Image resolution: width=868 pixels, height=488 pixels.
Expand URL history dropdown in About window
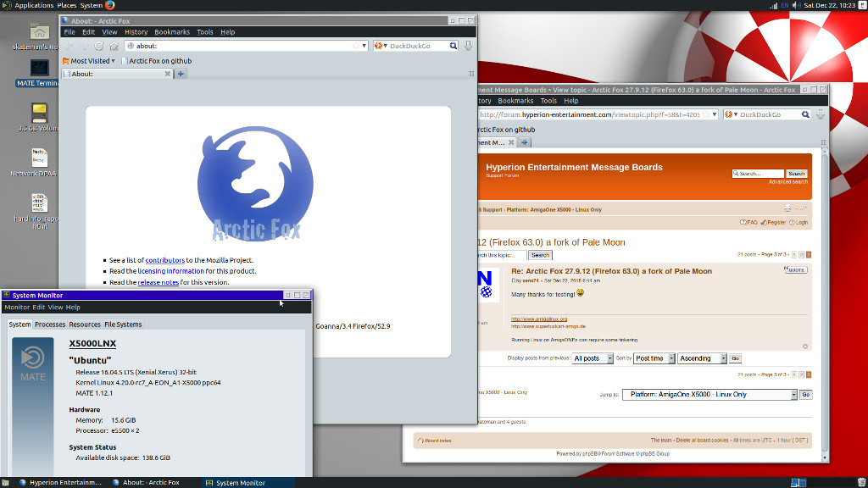click(364, 46)
